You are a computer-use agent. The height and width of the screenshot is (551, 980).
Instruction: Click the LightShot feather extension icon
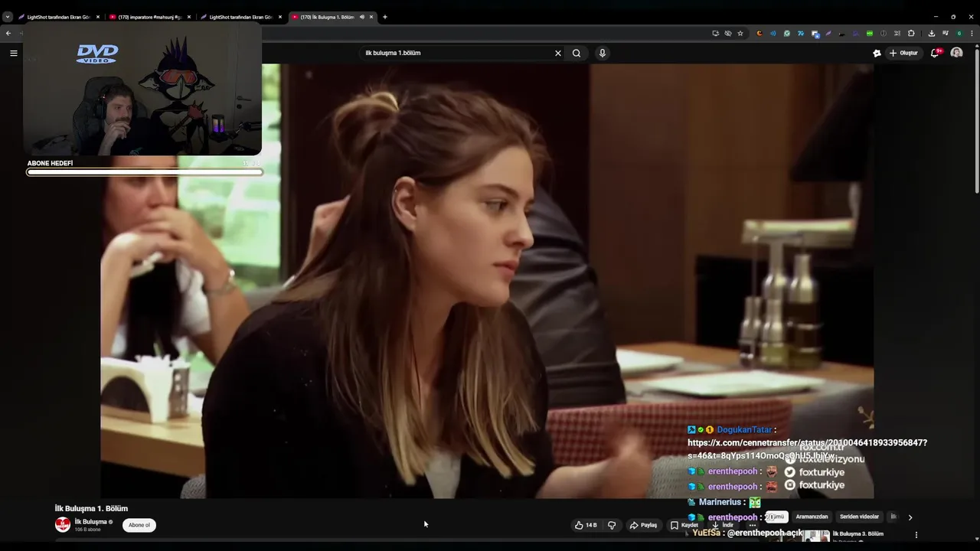(x=828, y=33)
